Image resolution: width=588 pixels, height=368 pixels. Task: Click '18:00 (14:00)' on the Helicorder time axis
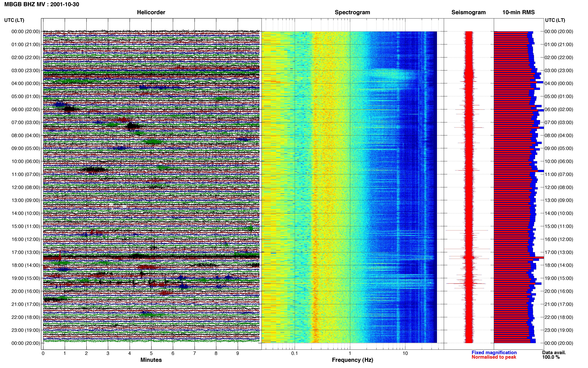pos(26,265)
